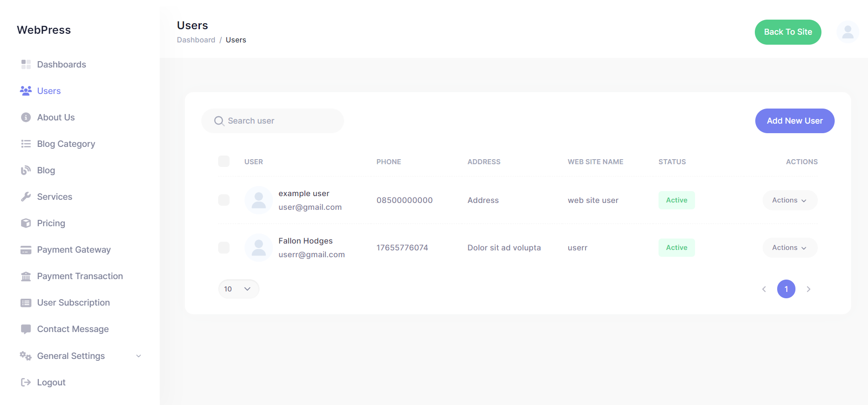This screenshot has width=868, height=405.
Task: Open the About Us menu item
Action: [x=56, y=117]
